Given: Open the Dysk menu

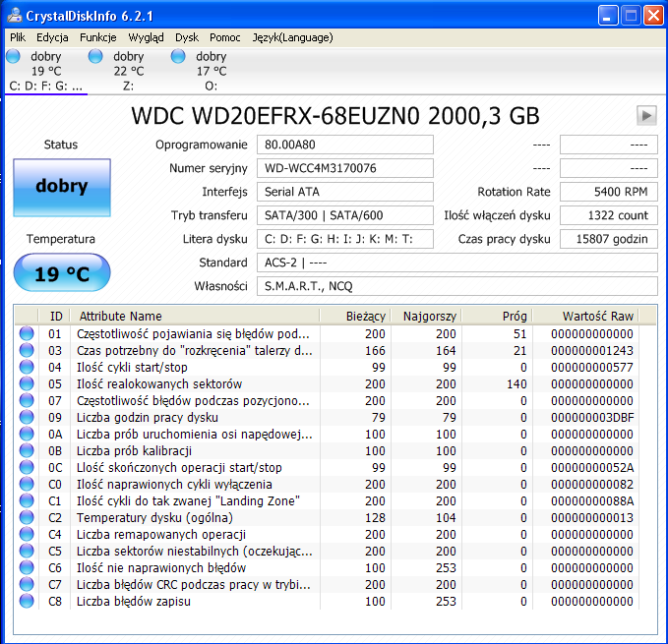Looking at the screenshot, I should (x=187, y=37).
